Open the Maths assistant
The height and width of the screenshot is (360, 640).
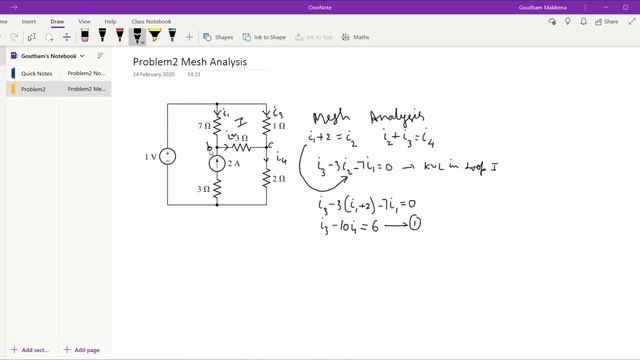(356, 37)
